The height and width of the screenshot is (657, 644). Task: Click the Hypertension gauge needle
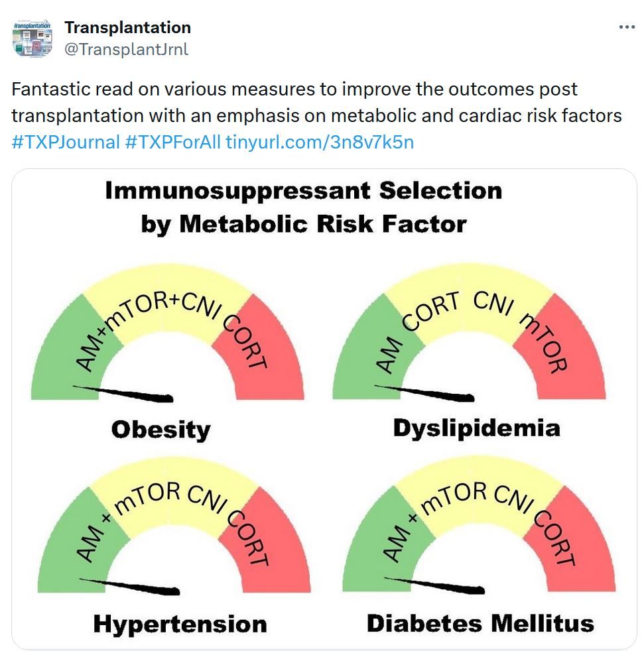pyautogui.click(x=129, y=586)
